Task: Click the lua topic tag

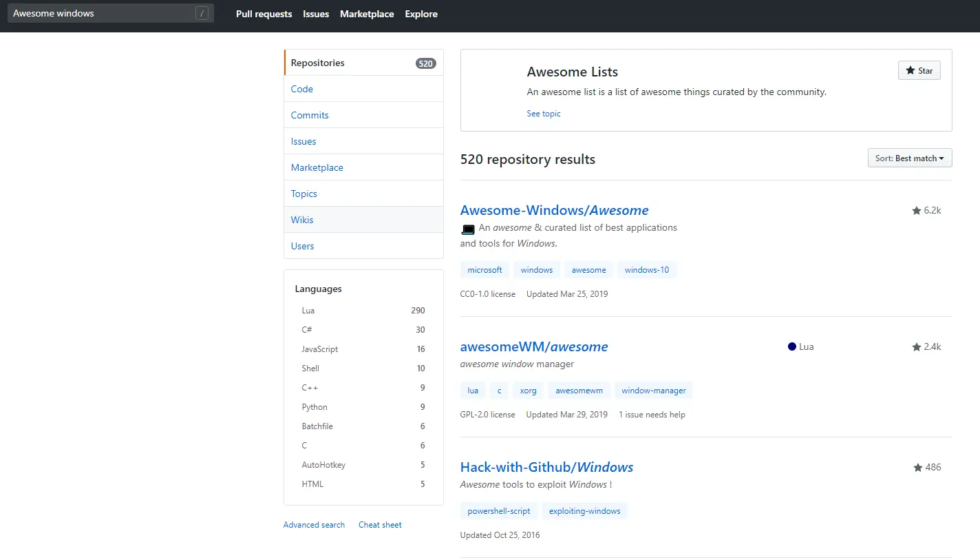Action: pos(473,391)
